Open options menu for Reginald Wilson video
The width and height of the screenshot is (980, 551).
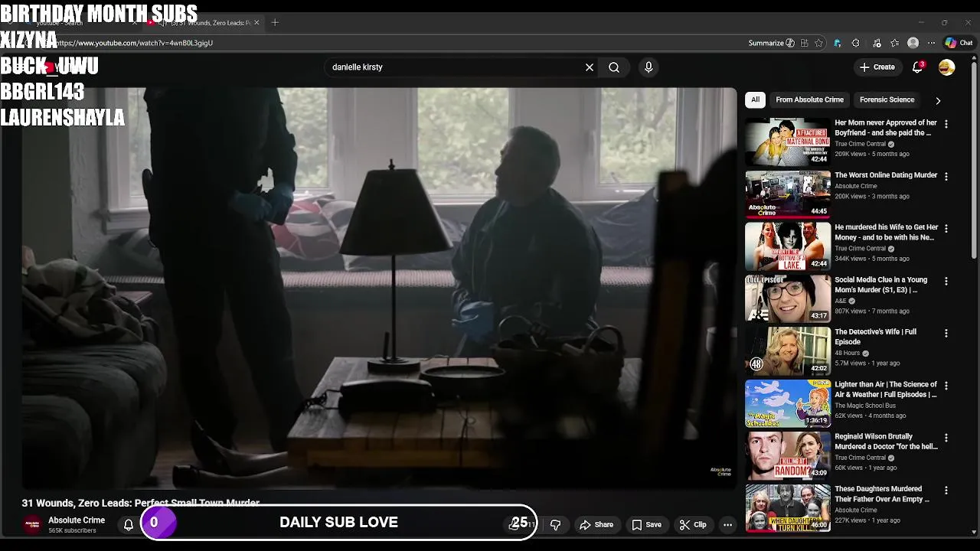point(946,438)
